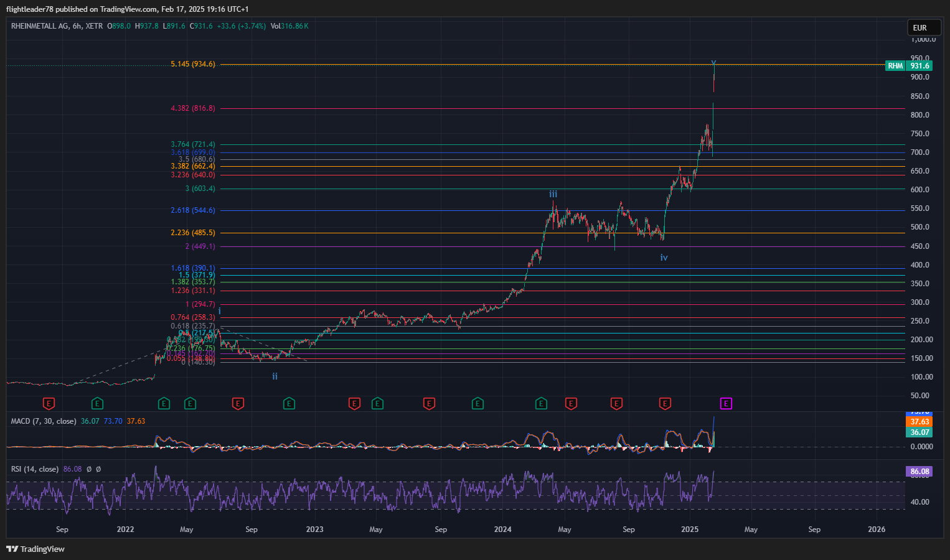The image size is (950, 560).
Task: Click the Vol 316.86K legend value
Action: [x=289, y=26]
